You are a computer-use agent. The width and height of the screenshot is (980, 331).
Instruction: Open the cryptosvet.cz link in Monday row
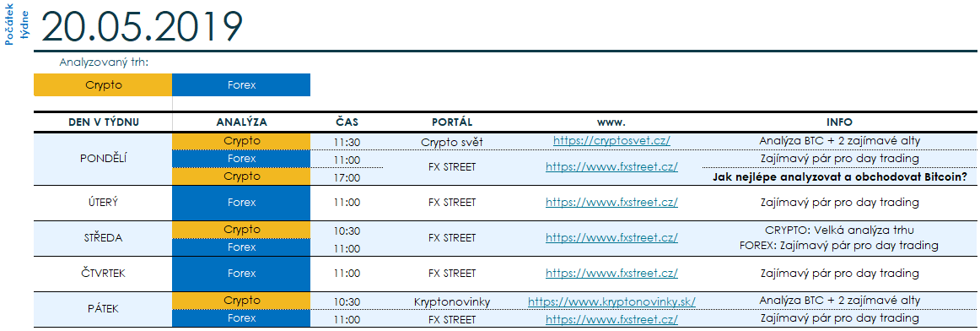611,141
